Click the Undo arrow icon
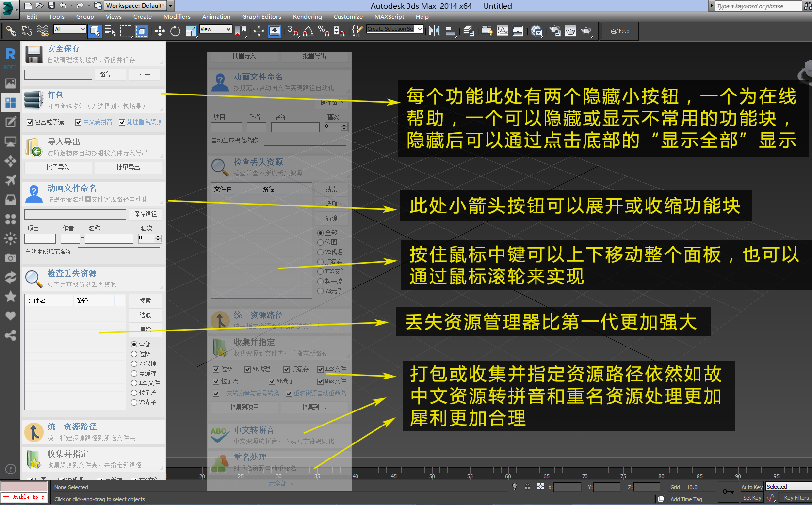 [x=63, y=6]
